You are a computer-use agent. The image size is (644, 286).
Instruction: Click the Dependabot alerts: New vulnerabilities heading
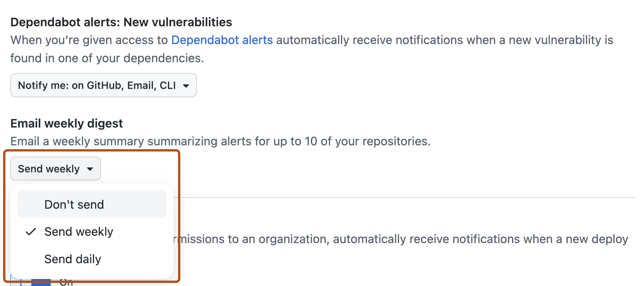pyautogui.click(x=121, y=22)
